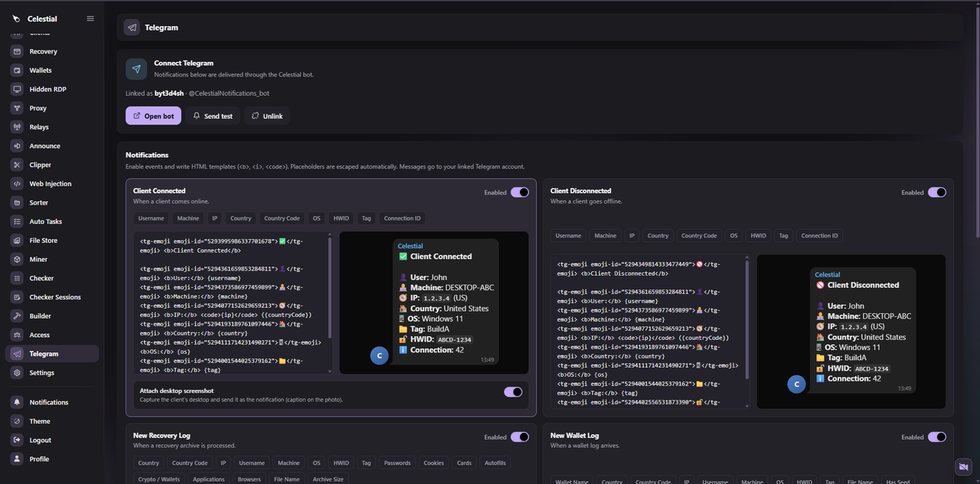Insert the Passwords placeholder in New Recovery Log
Image resolution: width=980 pixels, height=484 pixels.
coord(397,463)
